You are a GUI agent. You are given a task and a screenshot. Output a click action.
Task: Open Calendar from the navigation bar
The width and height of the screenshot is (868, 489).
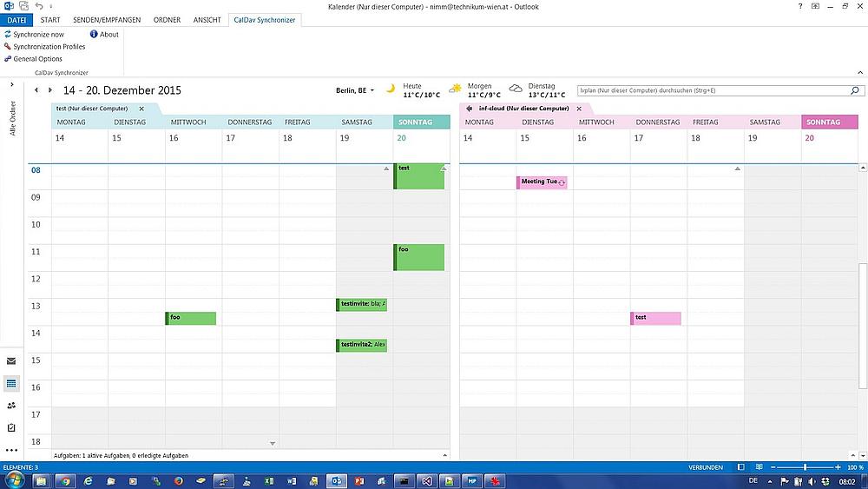pos(11,383)
